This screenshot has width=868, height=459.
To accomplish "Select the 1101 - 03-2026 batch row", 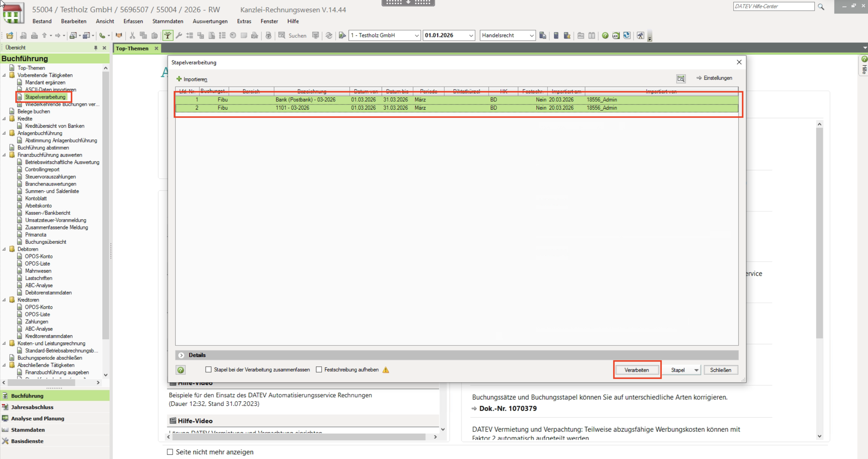I will pos(457,108).
